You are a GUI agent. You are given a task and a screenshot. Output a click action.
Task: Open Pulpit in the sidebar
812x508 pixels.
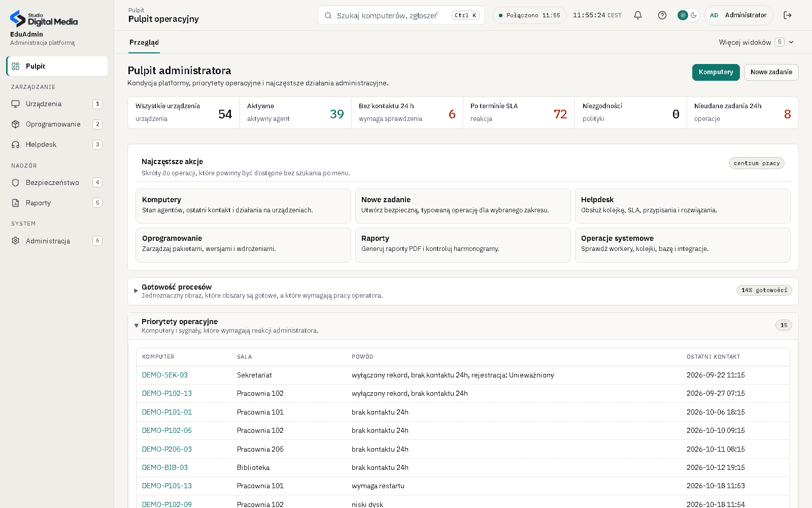click(x=57, y=66)
